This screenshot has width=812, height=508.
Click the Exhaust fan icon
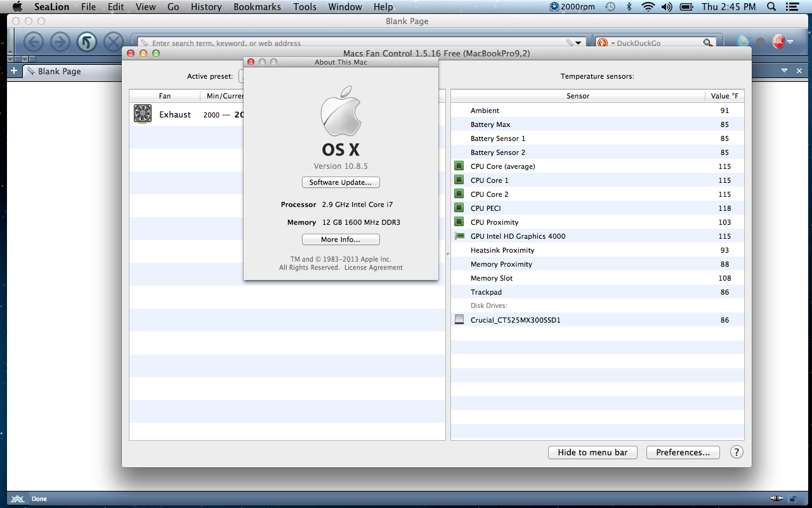coord(143,114)
